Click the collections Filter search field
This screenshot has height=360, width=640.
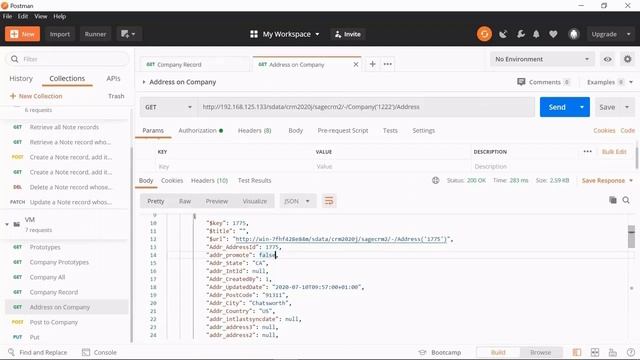coord(67,59)
